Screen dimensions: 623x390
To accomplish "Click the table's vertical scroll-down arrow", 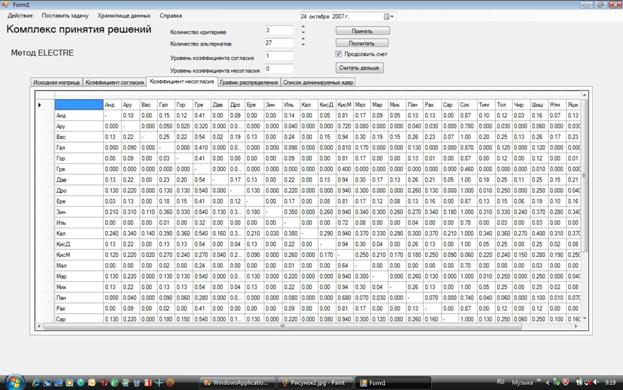I will [584, 319].
